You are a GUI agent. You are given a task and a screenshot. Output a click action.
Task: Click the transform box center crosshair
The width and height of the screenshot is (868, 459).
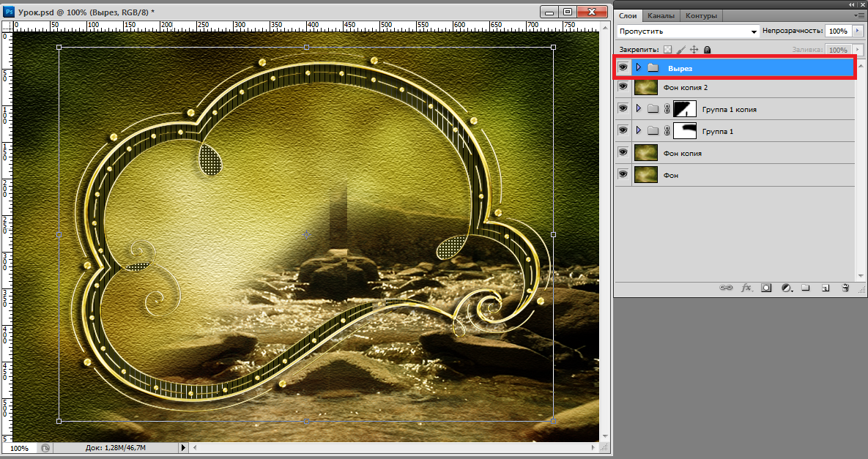306,234
